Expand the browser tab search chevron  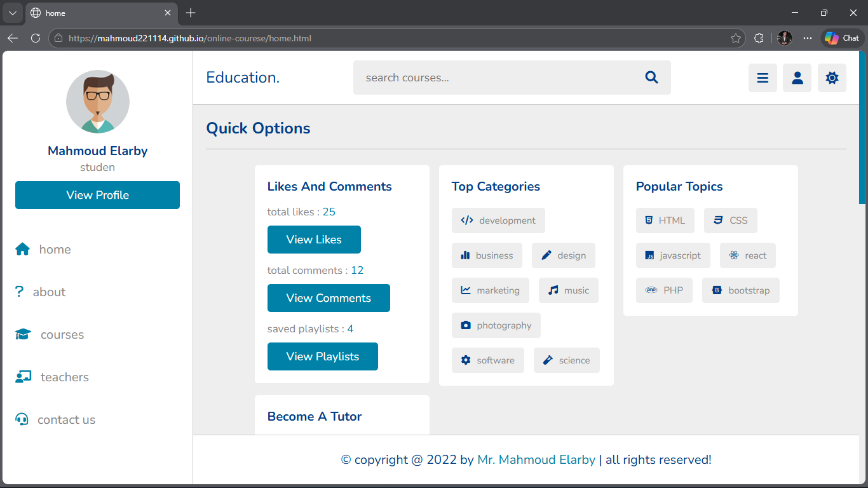12,13
